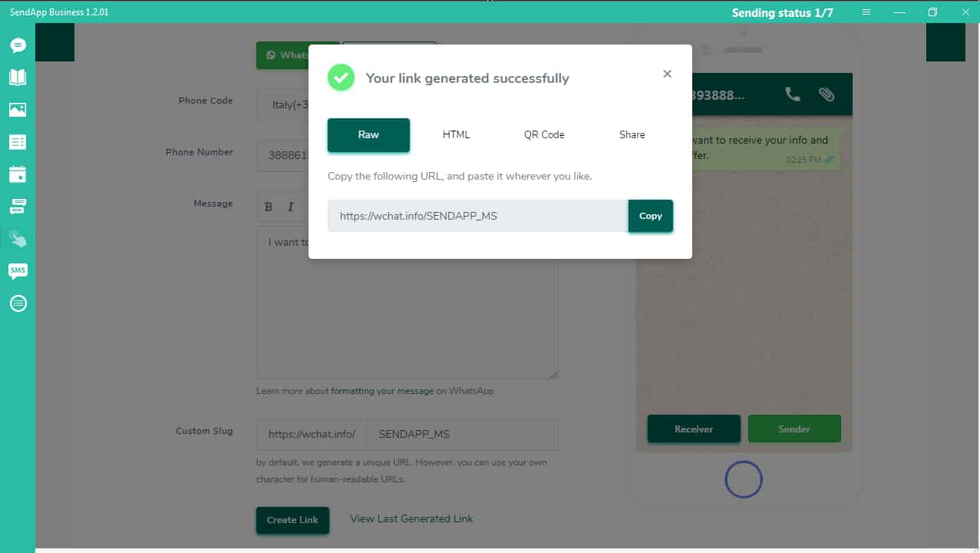Click the Sender preview button
This screenshot has width=980, height=553.
click(x=794, y=429)
